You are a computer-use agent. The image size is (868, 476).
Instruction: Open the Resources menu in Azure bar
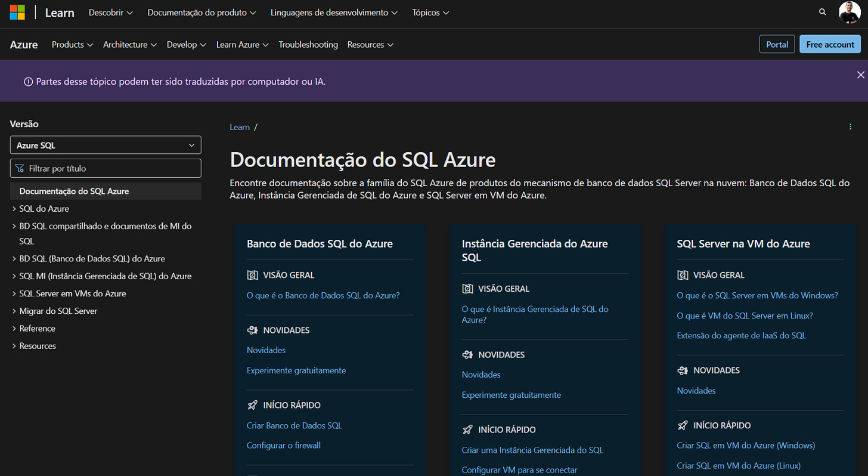point(370,45)
